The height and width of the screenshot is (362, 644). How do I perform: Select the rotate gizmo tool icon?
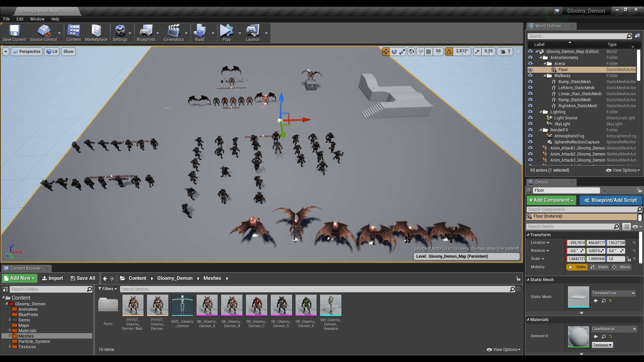coord(394,52)
